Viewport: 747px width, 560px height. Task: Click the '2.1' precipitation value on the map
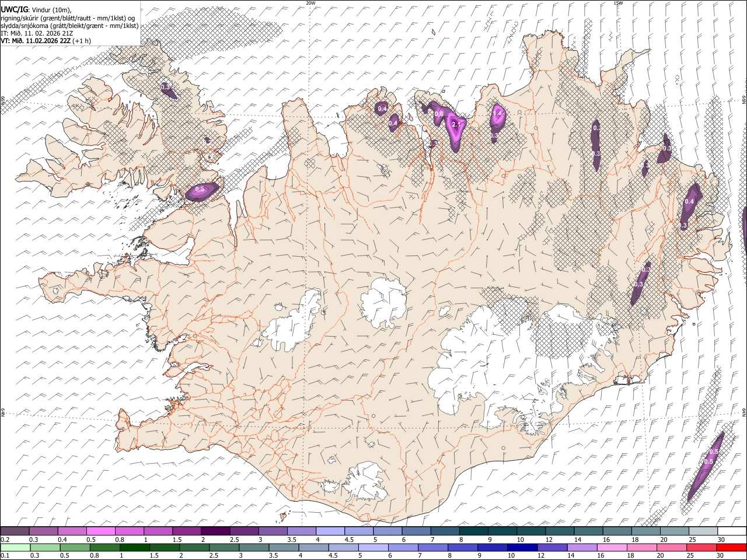pos(457,124)
